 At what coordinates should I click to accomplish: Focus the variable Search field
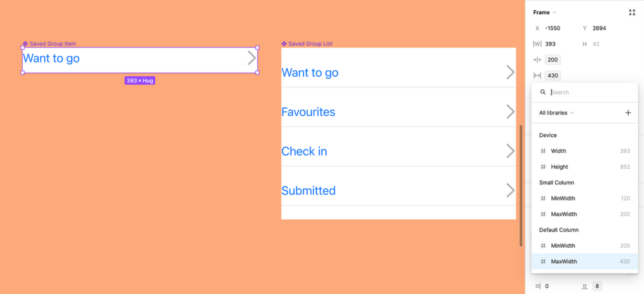click(589, 92)
